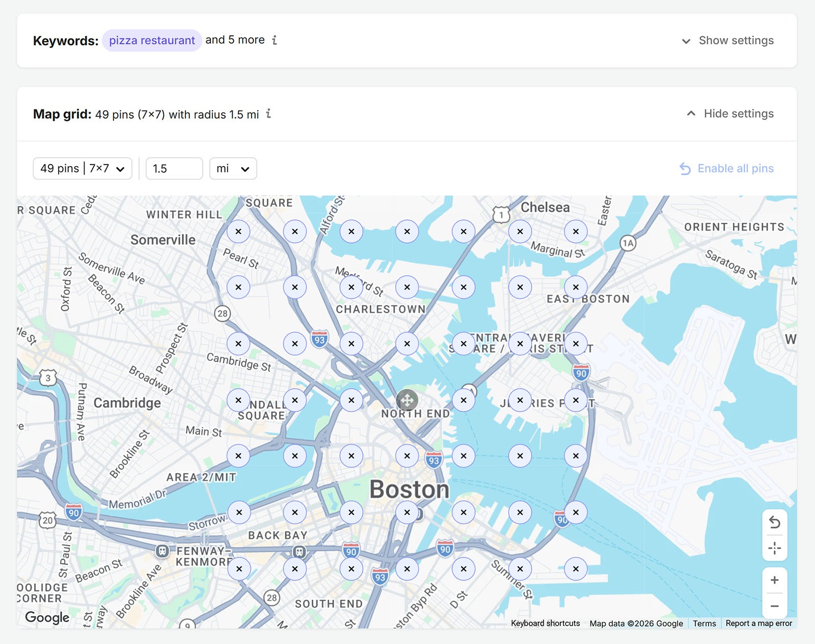
Task: Click the Google logo on the map
Action: [x=47, y=618]
